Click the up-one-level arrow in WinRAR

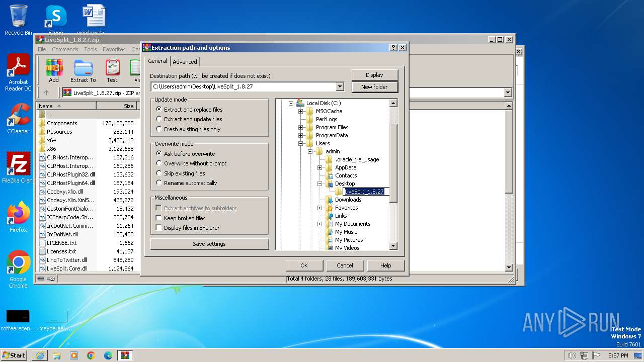pyautogui.click(x=46, y=93)
